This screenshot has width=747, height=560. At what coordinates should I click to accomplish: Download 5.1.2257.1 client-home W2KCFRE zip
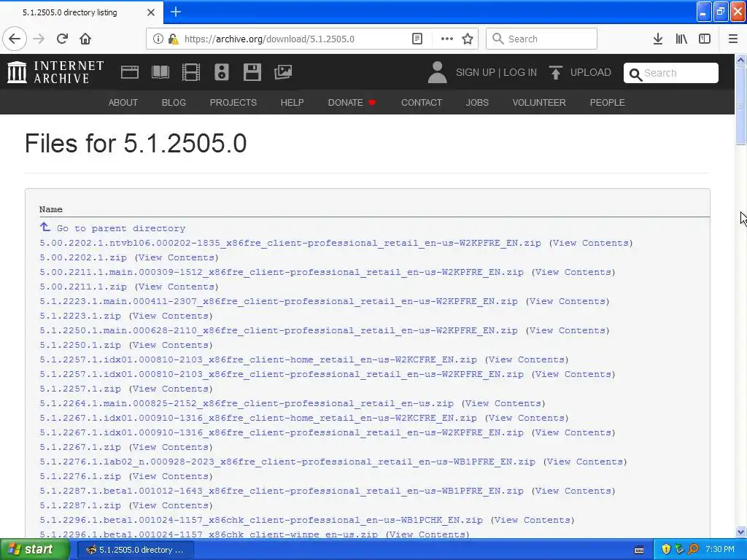pyautogui.click(x=258, y=359)
